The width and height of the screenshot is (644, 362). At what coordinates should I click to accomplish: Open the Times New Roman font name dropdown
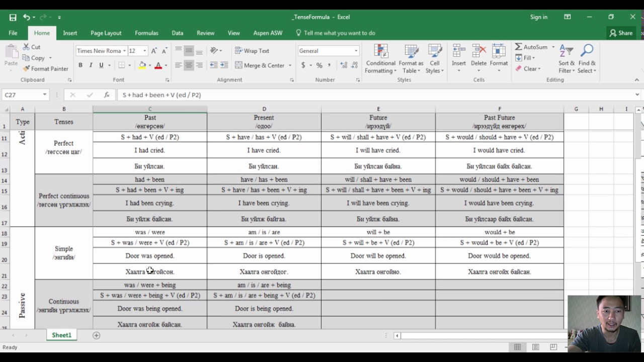124,51
